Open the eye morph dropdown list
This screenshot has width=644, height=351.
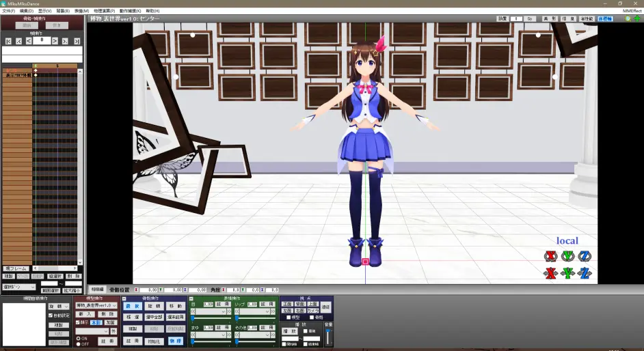point(211,311)
